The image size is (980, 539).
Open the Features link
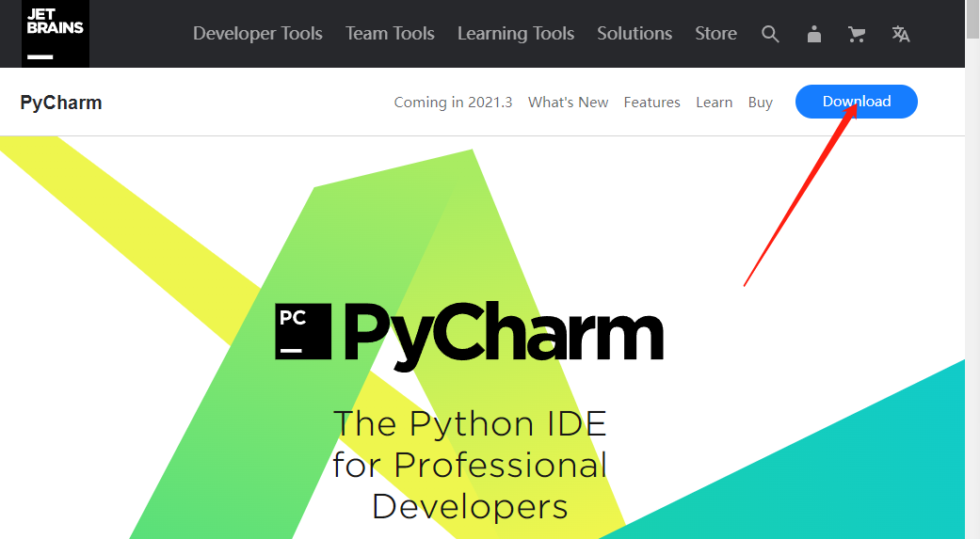[x=651, y=103]
